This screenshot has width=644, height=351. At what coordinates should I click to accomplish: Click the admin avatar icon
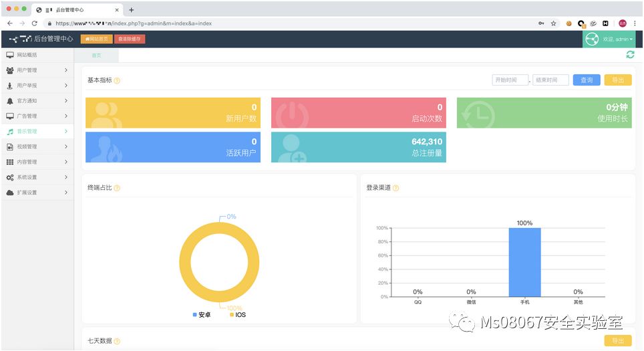click(592, 39)
